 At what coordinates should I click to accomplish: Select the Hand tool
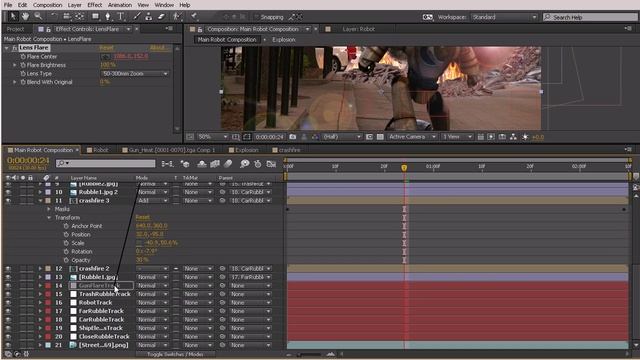(x=25, y=16)
